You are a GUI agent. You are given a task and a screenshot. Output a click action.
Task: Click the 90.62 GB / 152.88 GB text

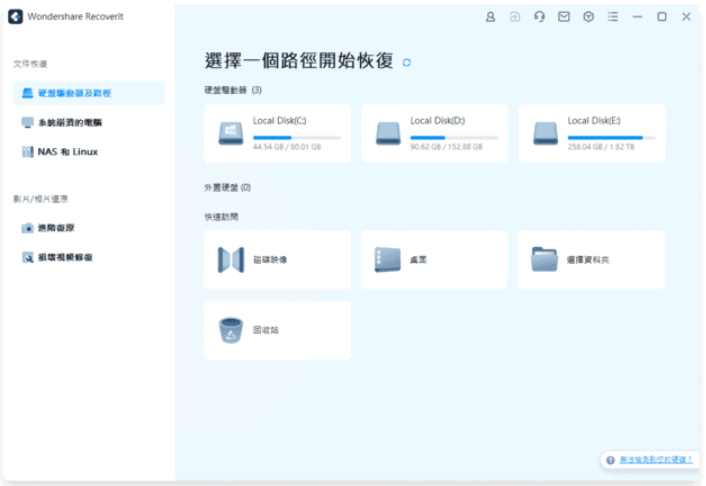(446, 147)
